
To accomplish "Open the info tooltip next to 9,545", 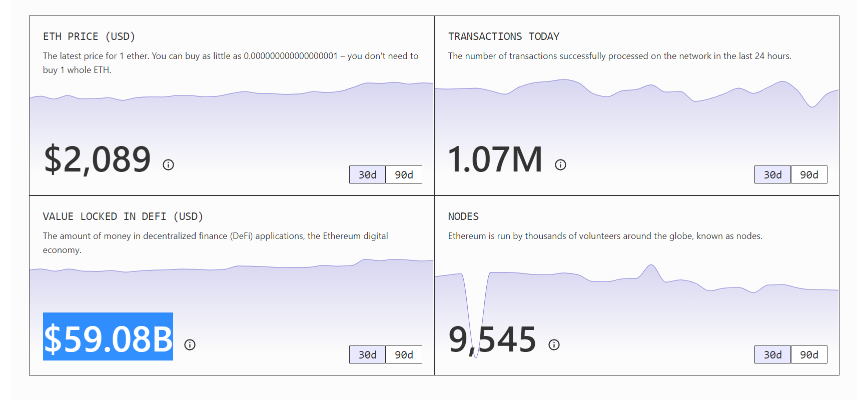I will tap(554, 344).
